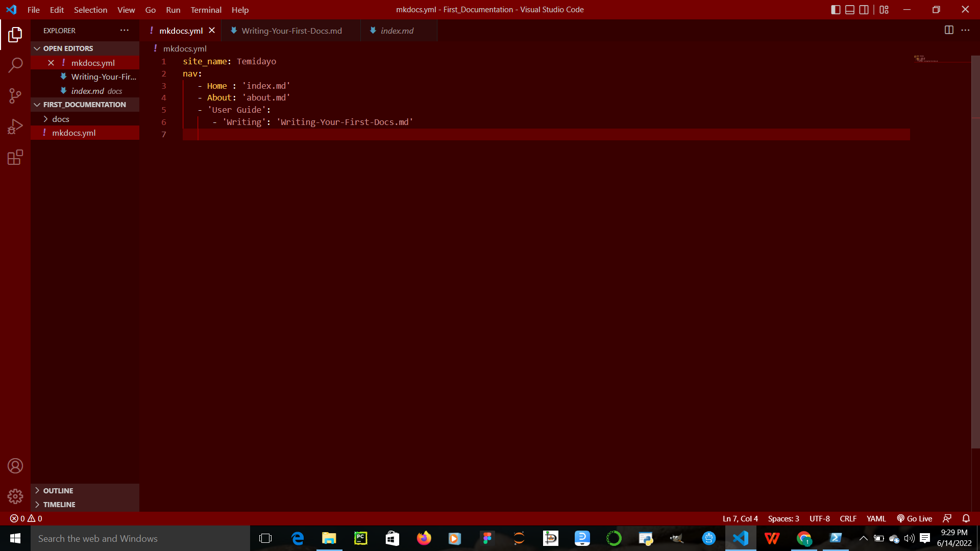Toggle the Secondary Side Bar layout button
This screenshot has width=980, height=551.
864,10
